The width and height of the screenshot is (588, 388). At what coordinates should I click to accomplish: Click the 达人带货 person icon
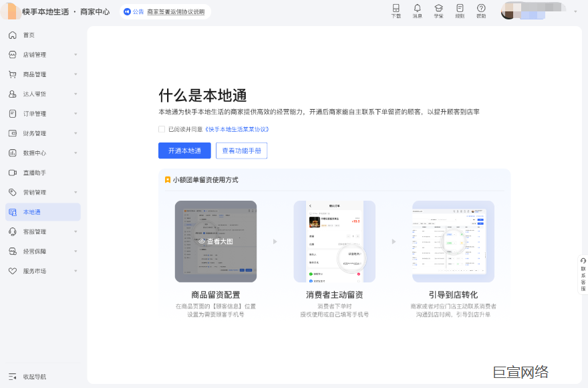pos(13,94)
